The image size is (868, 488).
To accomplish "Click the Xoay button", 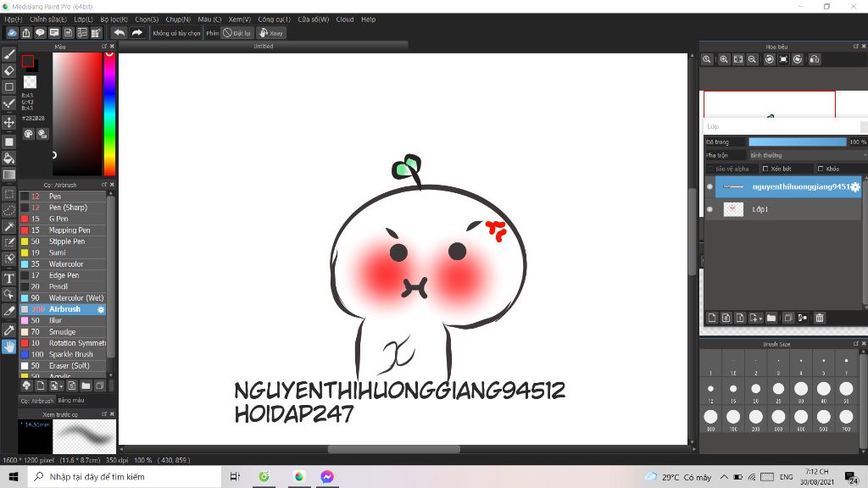I will [x=270, y=33].
